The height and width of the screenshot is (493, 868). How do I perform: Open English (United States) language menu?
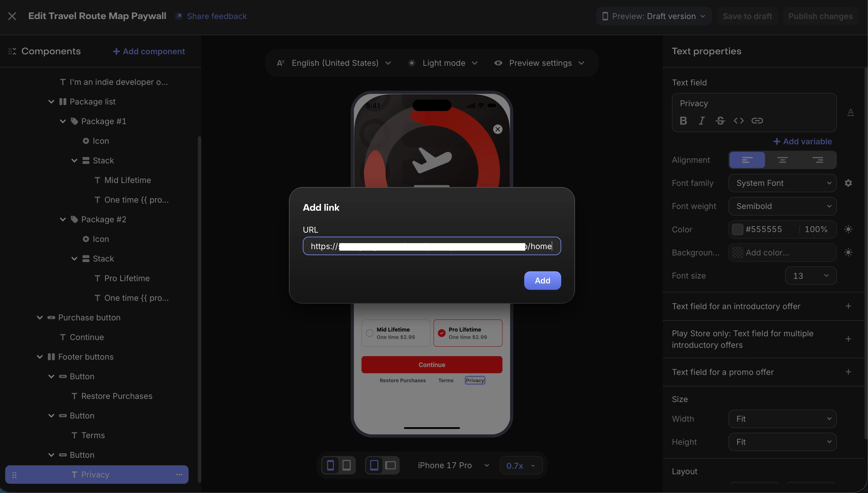point(334,63)
